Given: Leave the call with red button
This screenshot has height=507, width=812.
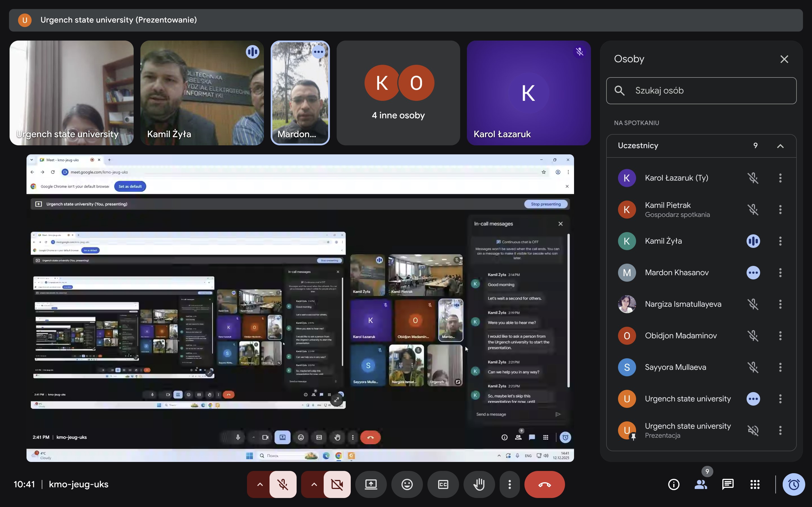Looking at the screenshot, I should 544,484.
